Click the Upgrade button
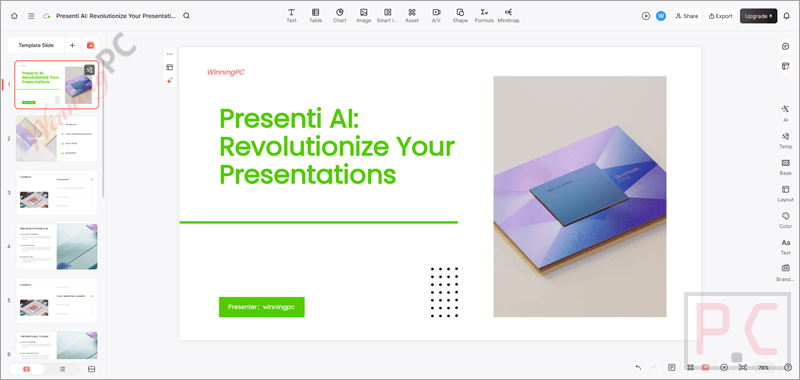 [x=759, y=16]
